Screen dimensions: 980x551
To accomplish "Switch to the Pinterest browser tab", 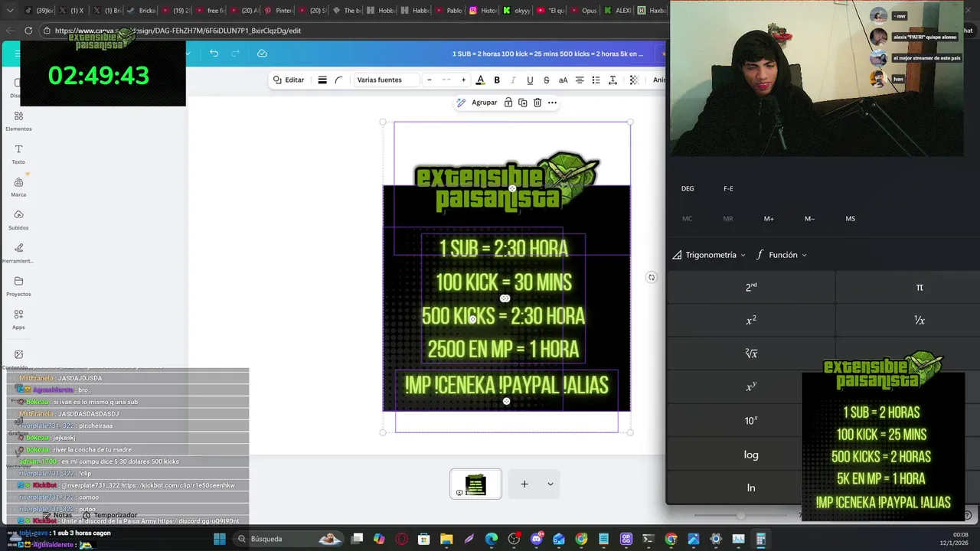I will (279, 11).
